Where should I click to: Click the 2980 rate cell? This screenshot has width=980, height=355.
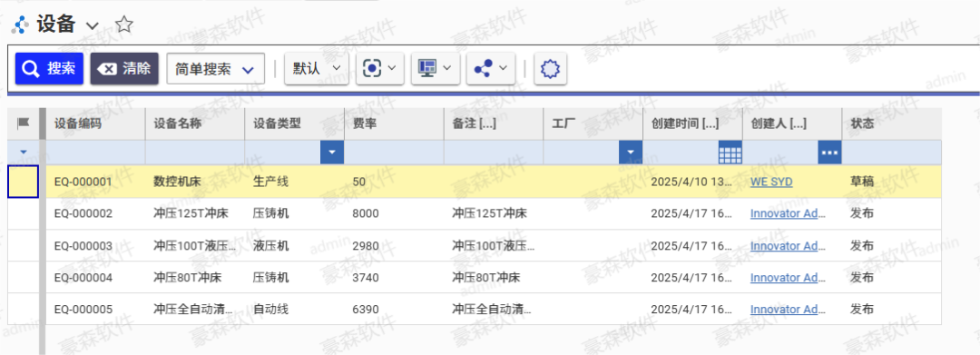tap(394, 246)
